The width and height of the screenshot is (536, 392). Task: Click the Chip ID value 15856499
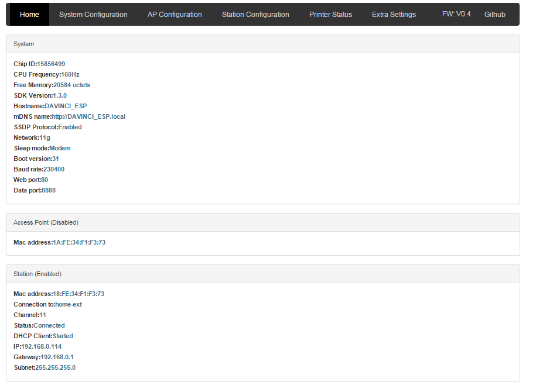51,64
